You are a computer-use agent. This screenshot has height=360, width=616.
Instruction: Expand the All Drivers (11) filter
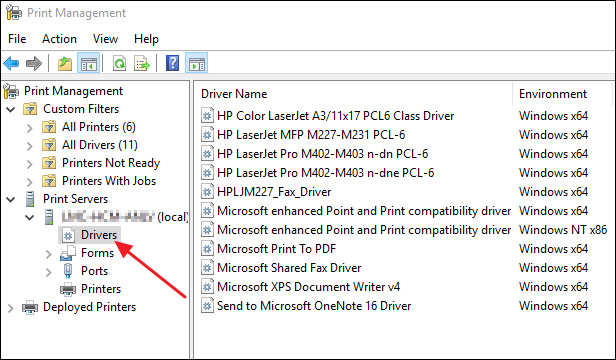(x=30, y=146)
